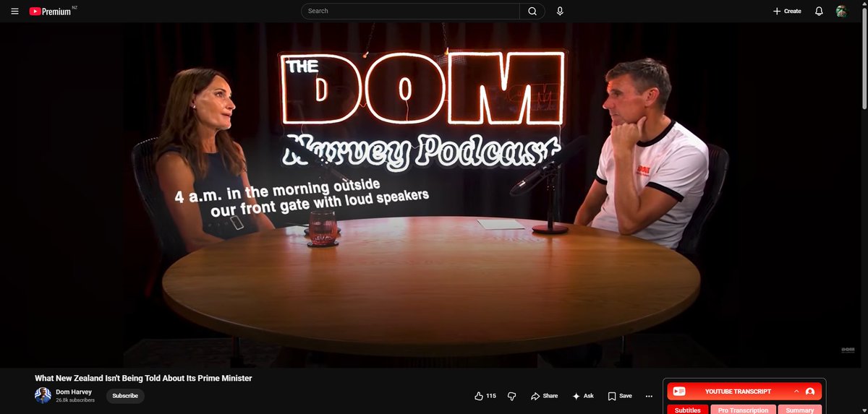Save the video to a playlist
Viewport: 868px width, 414px height.
point(620,396)
